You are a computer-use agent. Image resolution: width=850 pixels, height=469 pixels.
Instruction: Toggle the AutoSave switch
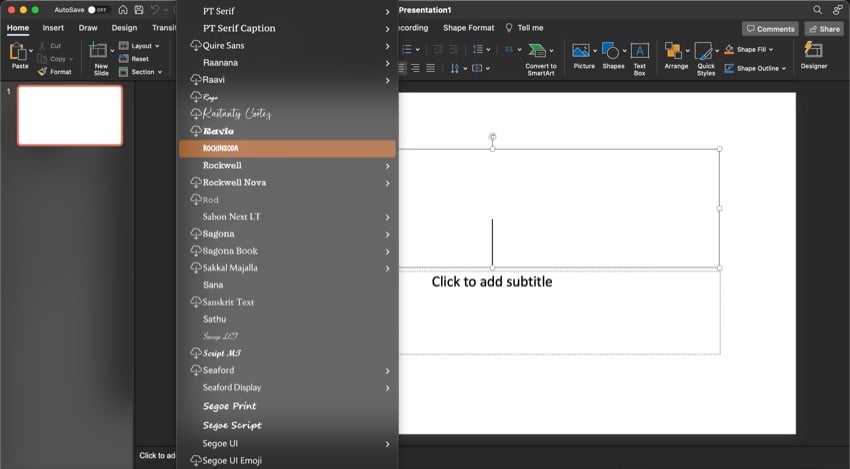pos(98,9)
